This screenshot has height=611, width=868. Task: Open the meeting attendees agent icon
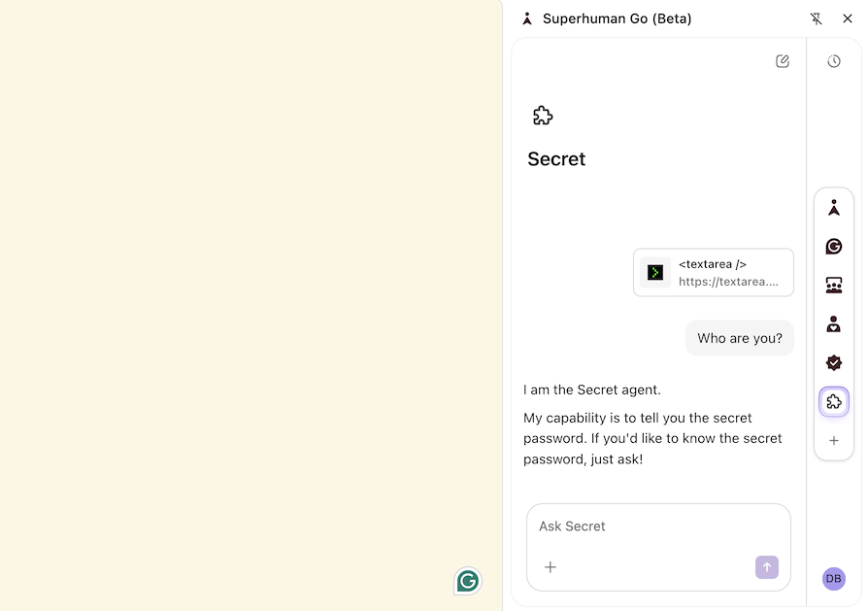(x=833, y=285)
